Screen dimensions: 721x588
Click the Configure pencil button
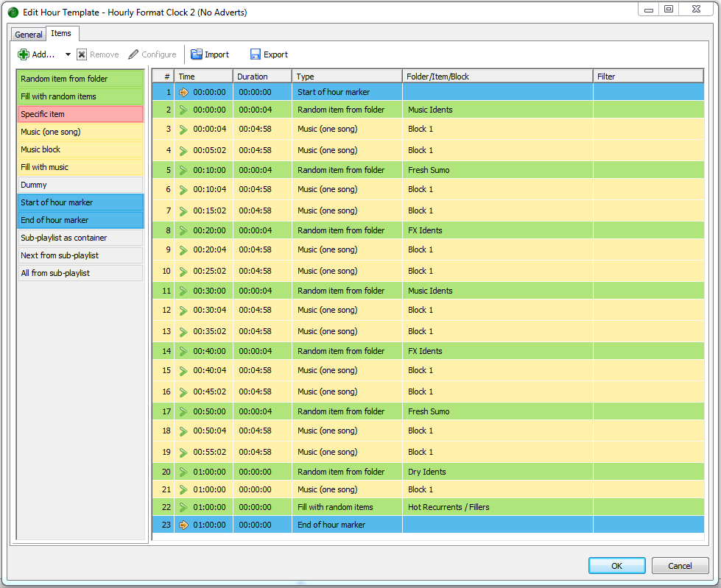point(152,54)
